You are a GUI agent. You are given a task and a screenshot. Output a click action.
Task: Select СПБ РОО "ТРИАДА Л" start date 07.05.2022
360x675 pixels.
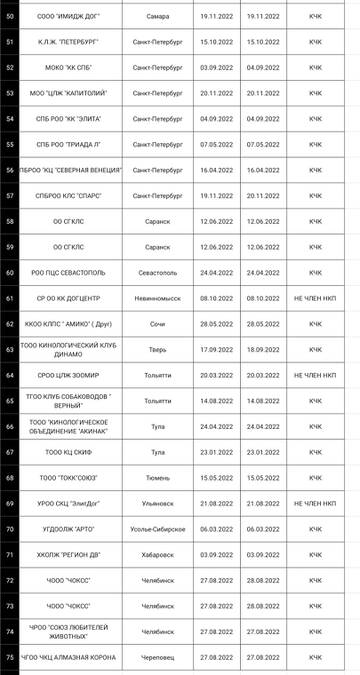(x=217, y=145)
